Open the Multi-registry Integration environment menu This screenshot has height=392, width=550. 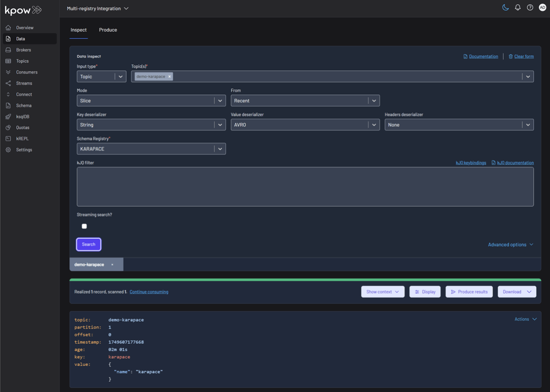tap(98, 8)
